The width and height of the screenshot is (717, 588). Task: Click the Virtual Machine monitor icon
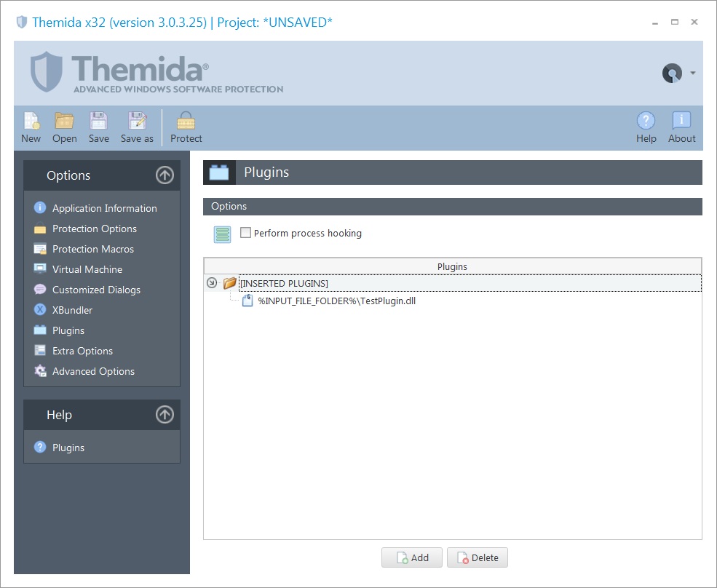click(x=40, y=269)
